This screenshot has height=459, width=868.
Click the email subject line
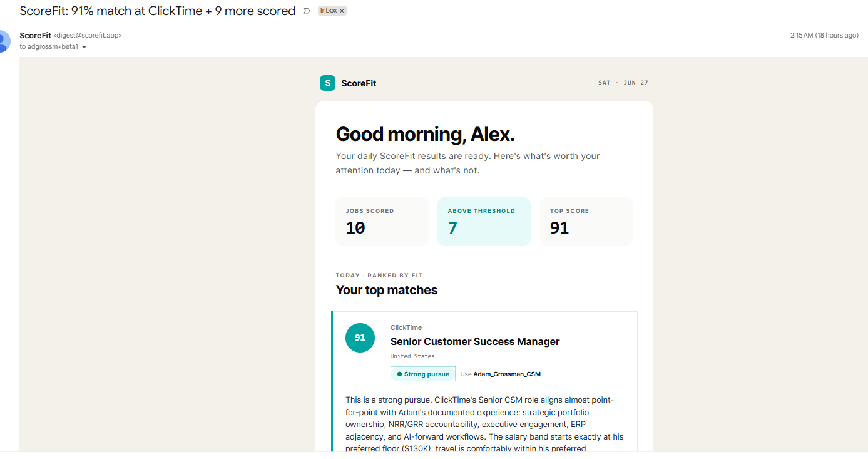158,11
